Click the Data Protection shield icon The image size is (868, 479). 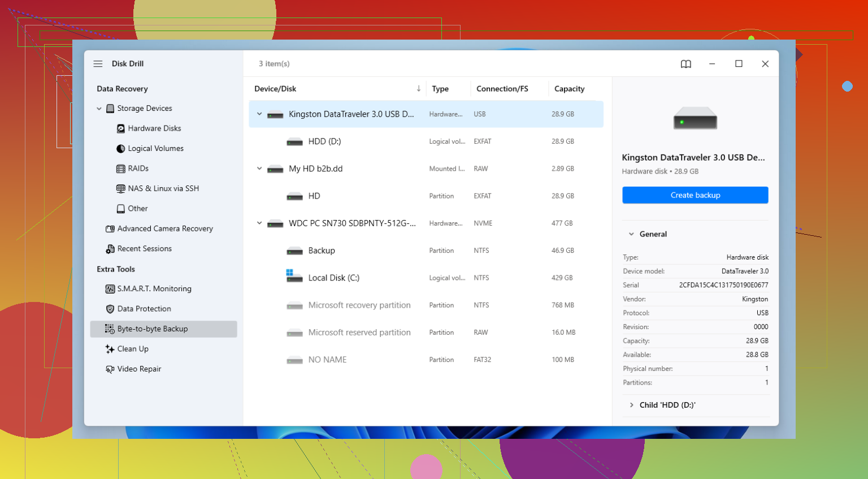(x=110, y=309)
